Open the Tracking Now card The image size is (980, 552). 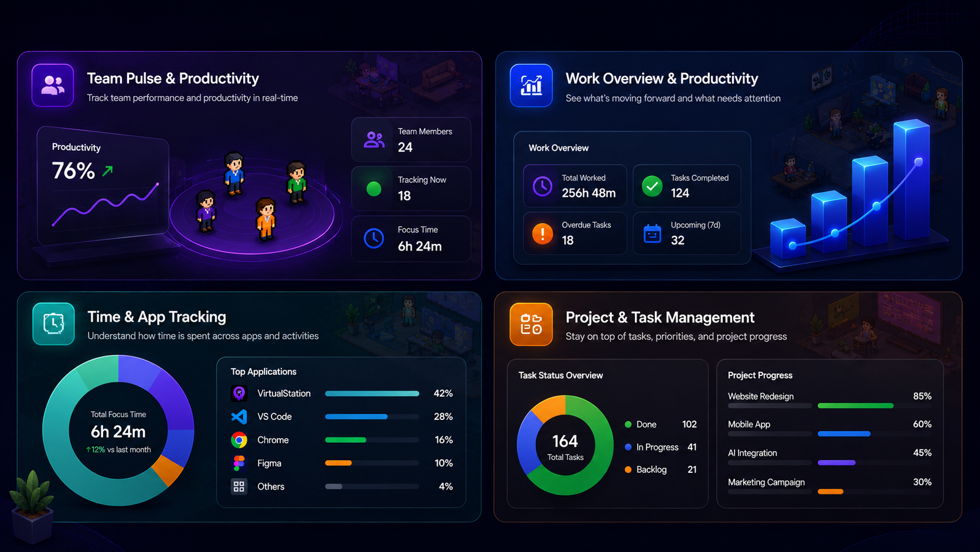tap(411, 189)
